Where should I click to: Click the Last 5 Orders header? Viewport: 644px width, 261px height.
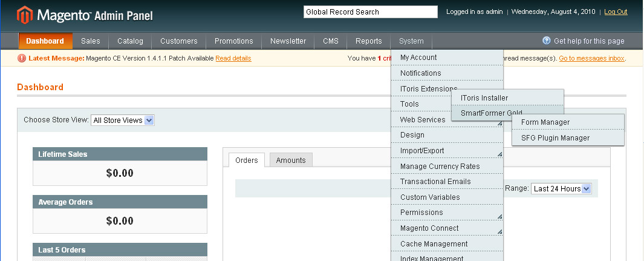click(120, 249)
